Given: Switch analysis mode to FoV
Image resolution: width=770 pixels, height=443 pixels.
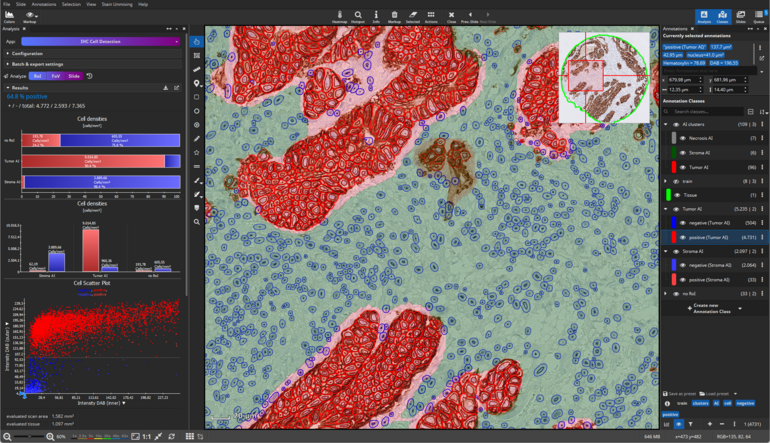Looking at the screenshot, I should [55, 76].
